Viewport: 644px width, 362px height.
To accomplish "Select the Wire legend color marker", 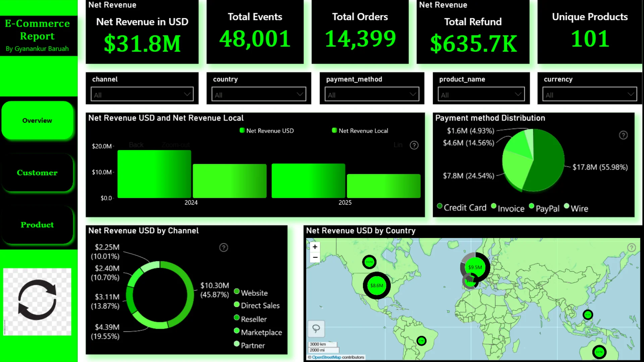I will pos(567,206).
